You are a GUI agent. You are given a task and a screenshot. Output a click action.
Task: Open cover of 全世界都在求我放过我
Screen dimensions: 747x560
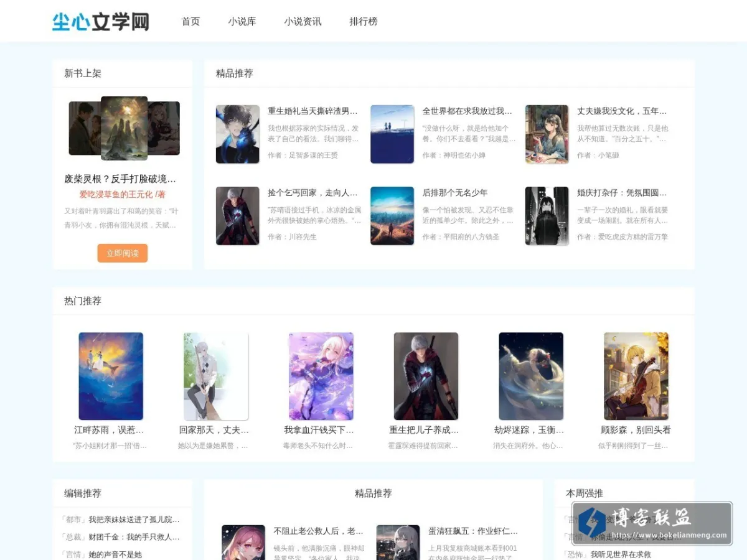392,134
